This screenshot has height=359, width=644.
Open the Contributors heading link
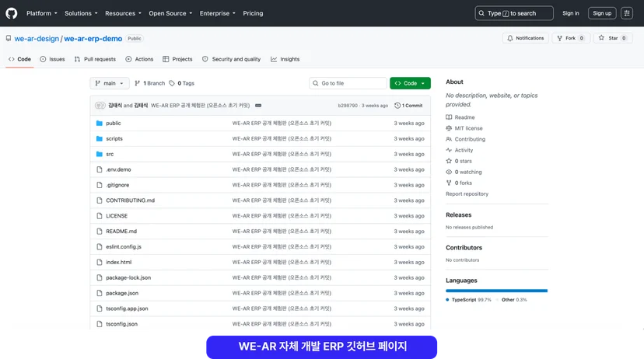(x=464, y=248)
